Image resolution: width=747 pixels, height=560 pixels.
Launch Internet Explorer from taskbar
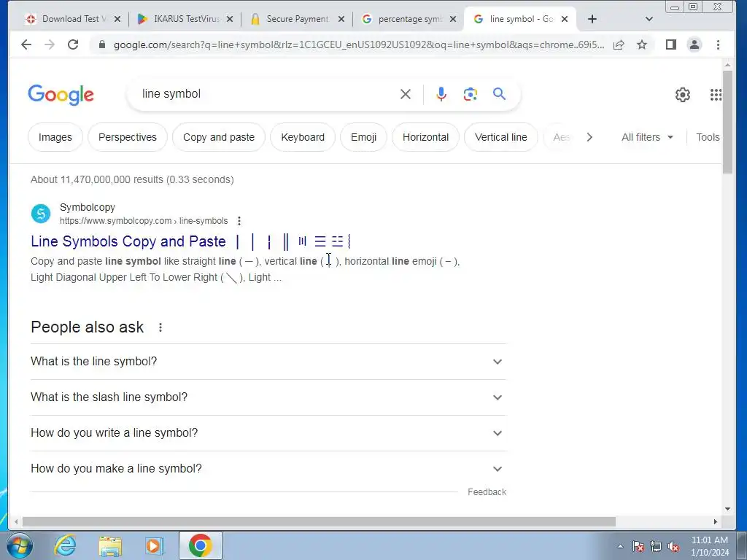[65, 545]
